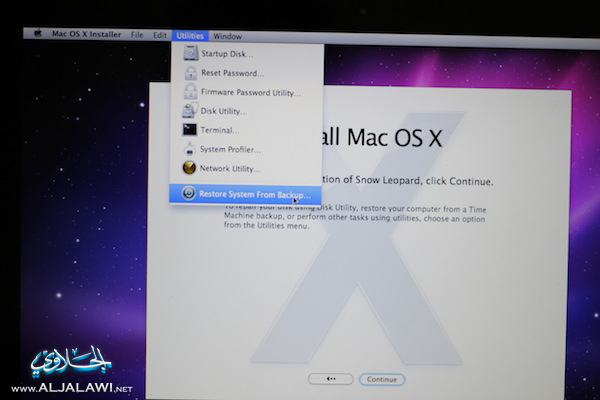
Task: Click the Reset Password padlock icon
Action: click(190, 73)
